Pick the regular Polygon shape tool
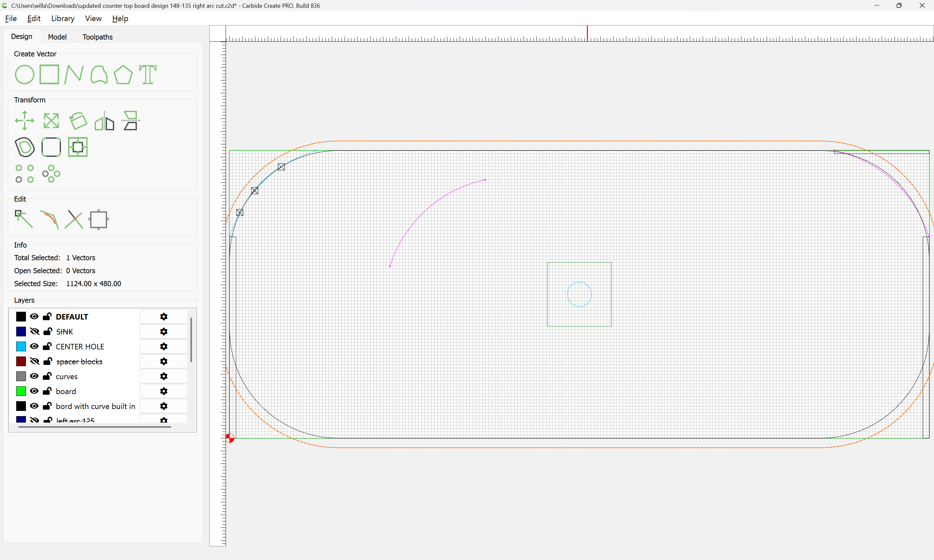 pos(123,74)
